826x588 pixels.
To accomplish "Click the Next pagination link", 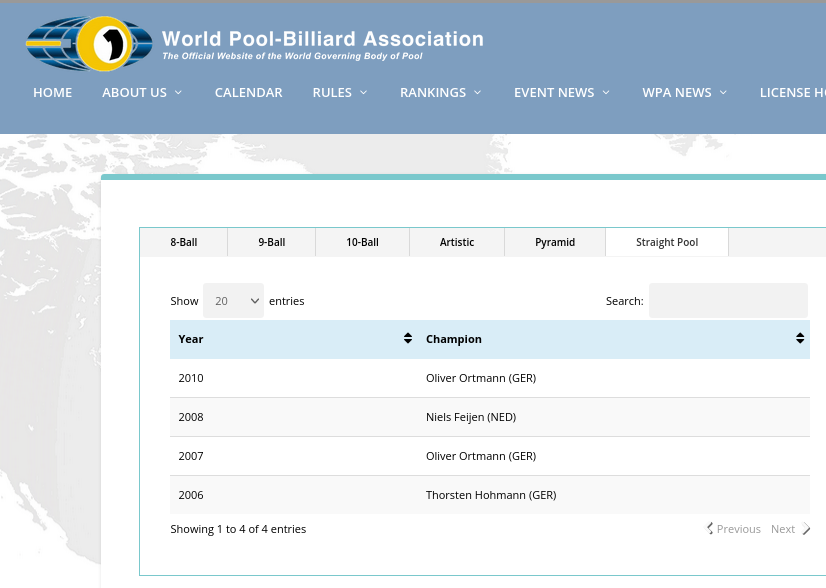I will (x=789, y=529).
